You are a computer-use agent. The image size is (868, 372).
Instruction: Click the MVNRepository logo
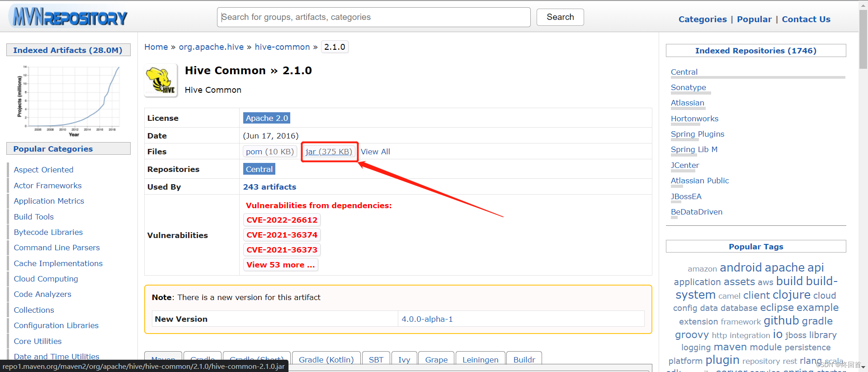tap(68, 17)
